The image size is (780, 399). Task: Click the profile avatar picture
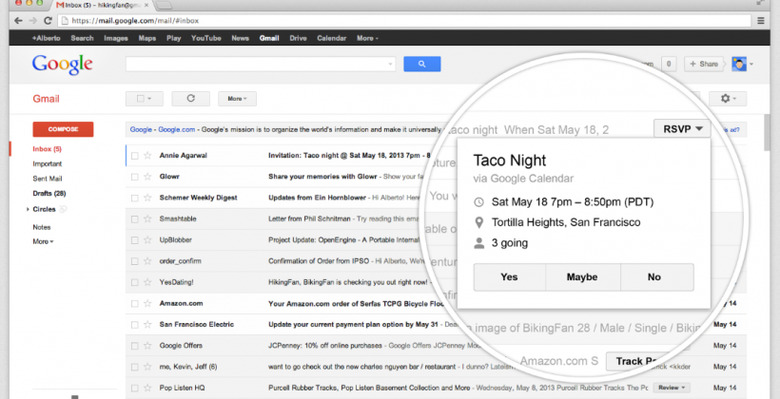pos(739,64)
